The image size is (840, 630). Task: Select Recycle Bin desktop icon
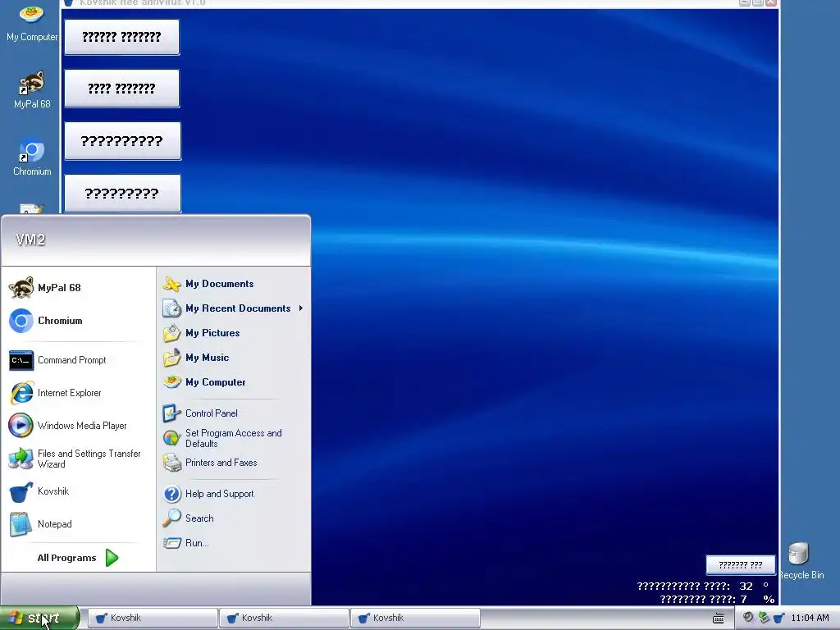(x=801, y=560)
